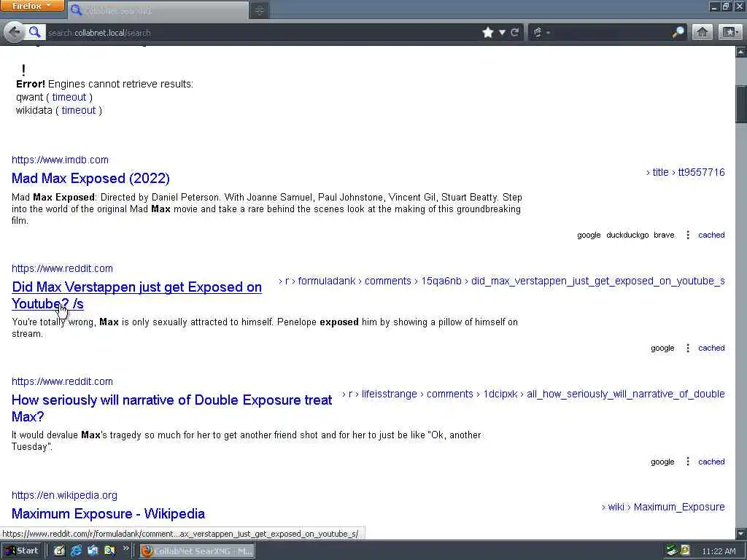Go to the home page icon
The width and height of the screenshot is (747, 560).
[703, 32]
